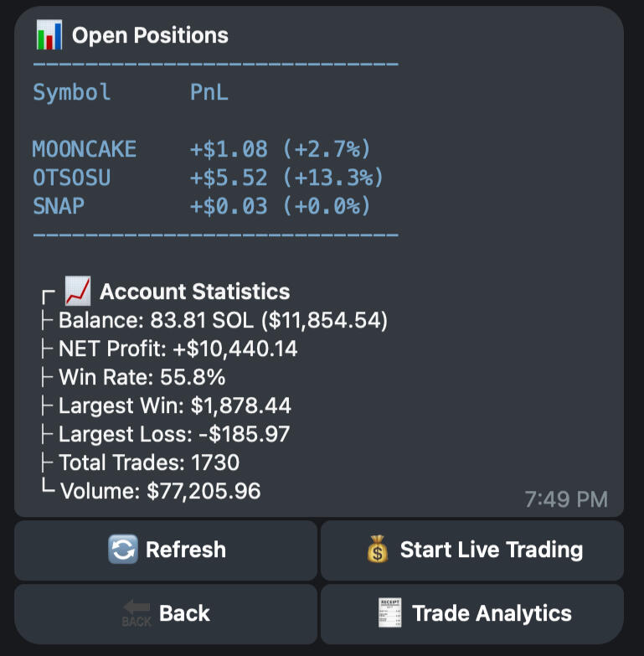Go Back to the previous menu
Image resolution: width=644 pixels, height=656 pixels.
[166, 614]
